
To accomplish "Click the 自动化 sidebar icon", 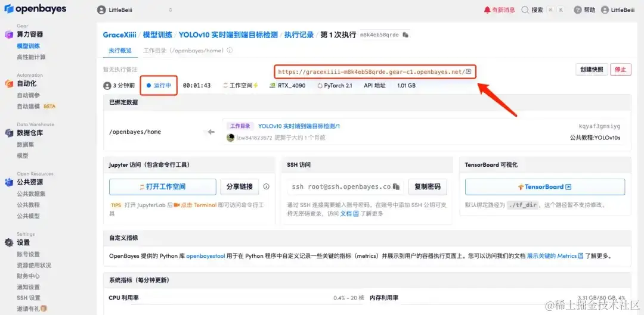I will 9,84.
